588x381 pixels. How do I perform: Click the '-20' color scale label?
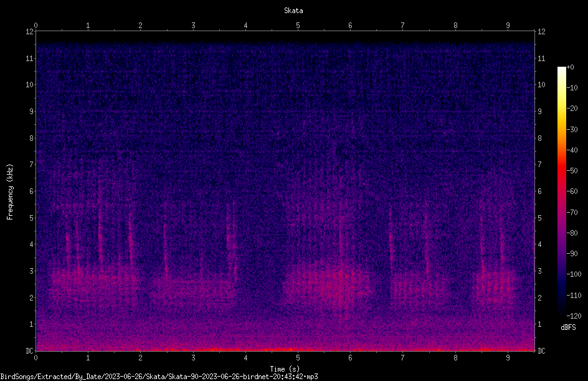coord(572,109)
